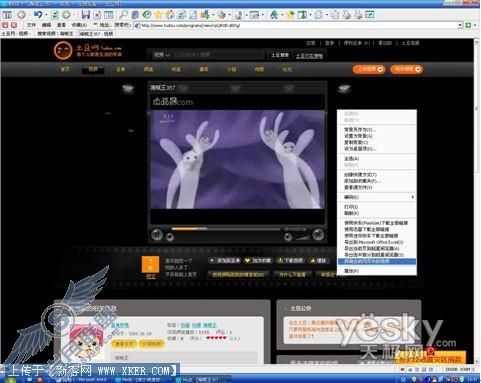Screen dimensions: 481x383
Task: Open the uploader's blue username link
Action: coord(120,325)
